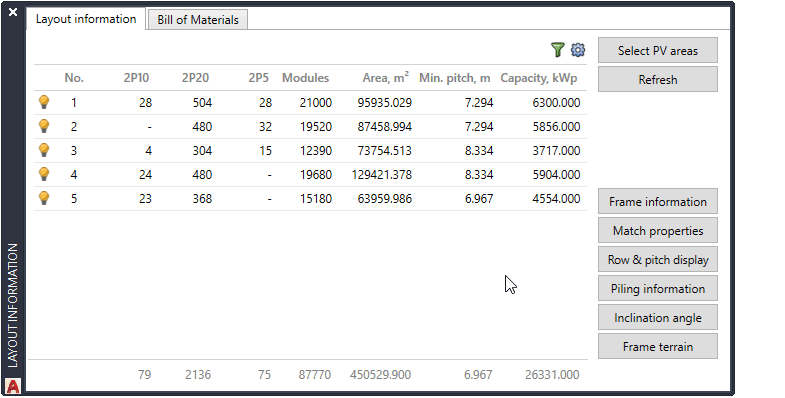Toggle lightbulb visibility for area 5
Screen dimensions: 785x398
click(44, 198)
